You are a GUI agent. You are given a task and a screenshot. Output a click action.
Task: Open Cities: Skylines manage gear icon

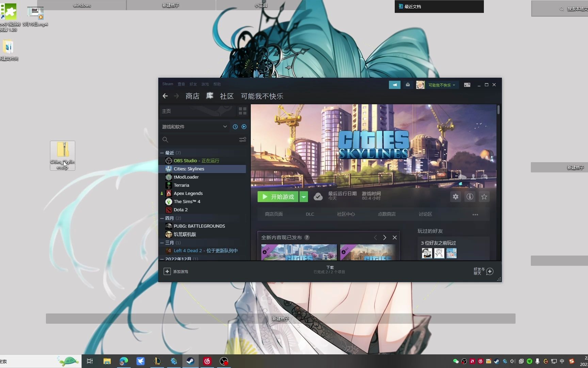(456, 197)
